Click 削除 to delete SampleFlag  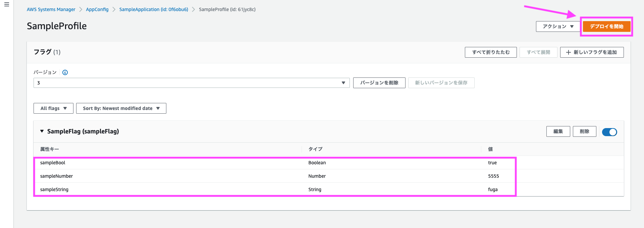pos(584,131)
